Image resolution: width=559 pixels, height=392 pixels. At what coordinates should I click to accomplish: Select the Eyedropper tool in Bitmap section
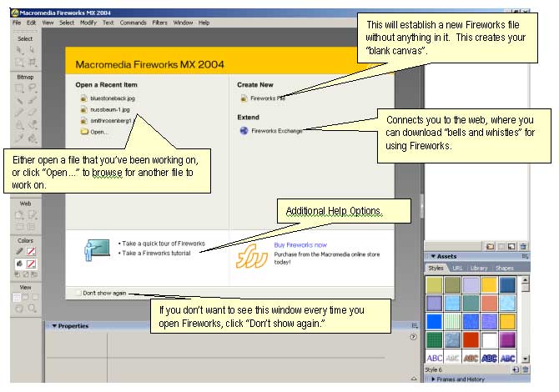pyautogui.click(x=19, y=138)
